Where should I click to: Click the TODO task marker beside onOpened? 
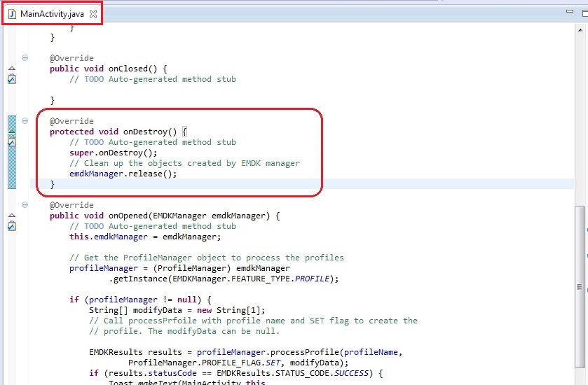tap(11, 226)
